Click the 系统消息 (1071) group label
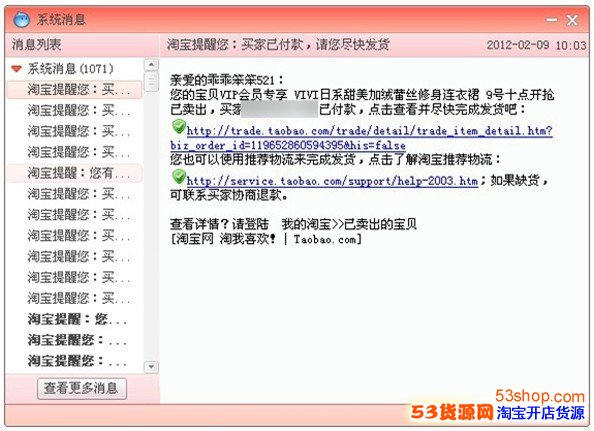Image resolution: width=594 pixels, height=431 pixels. click(70, 69)
